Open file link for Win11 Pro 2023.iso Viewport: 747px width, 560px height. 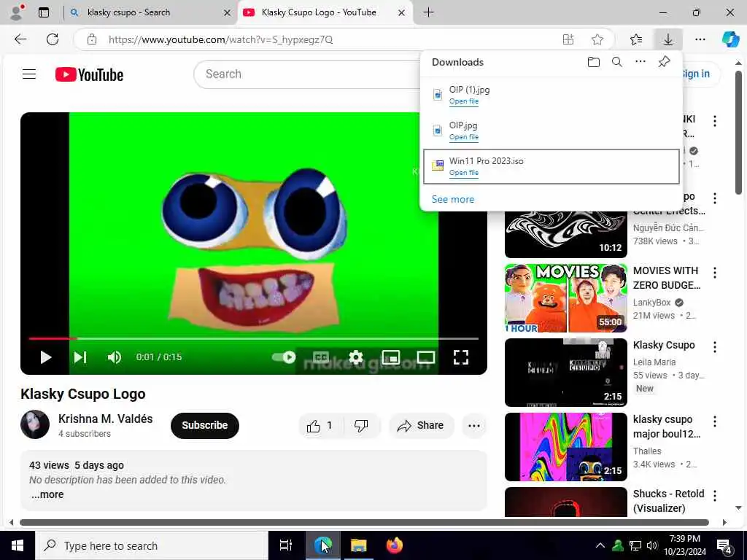463,172
